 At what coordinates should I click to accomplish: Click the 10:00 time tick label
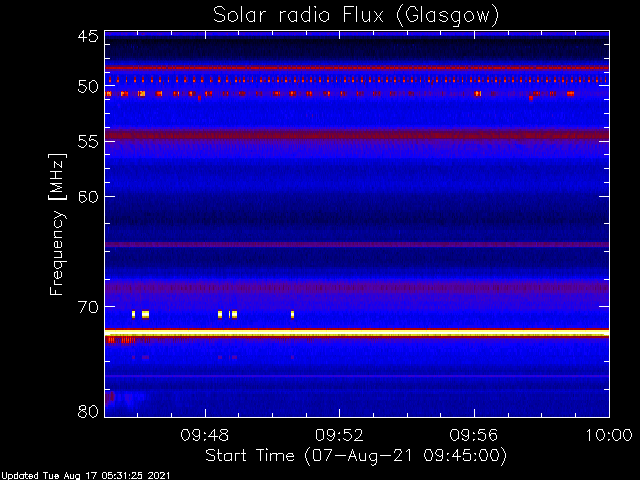coord(609,435)
